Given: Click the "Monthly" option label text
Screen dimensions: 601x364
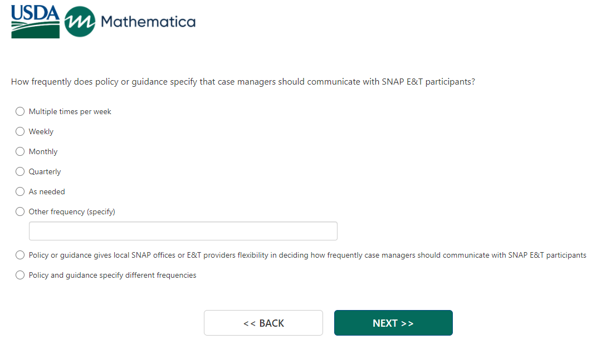Looking at the screenshot, I should (43, 151).
